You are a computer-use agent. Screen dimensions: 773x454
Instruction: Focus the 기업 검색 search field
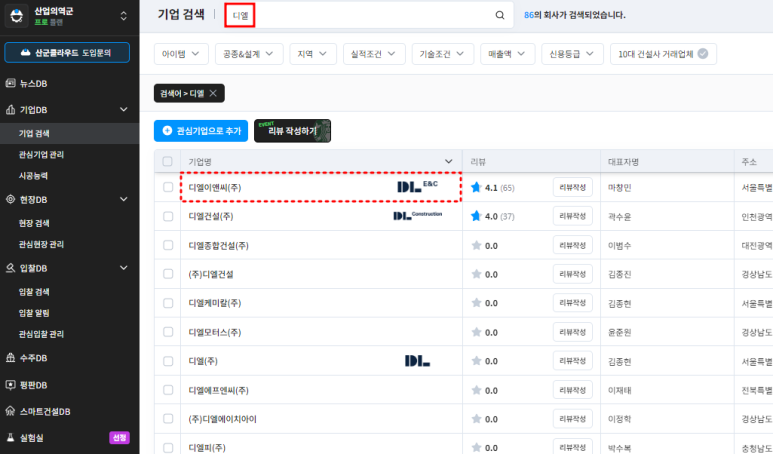(x=369, y=15)
